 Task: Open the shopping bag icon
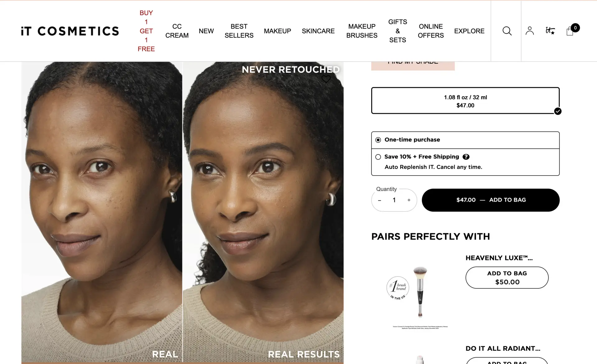pyautogui.click(x=570, y=31)
